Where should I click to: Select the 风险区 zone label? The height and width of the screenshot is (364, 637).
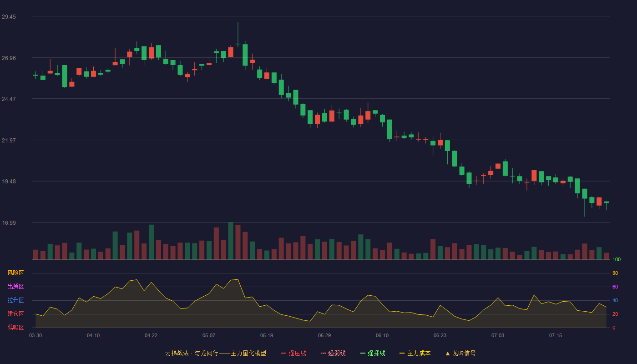pyautogui.click(x=15, y=273)
